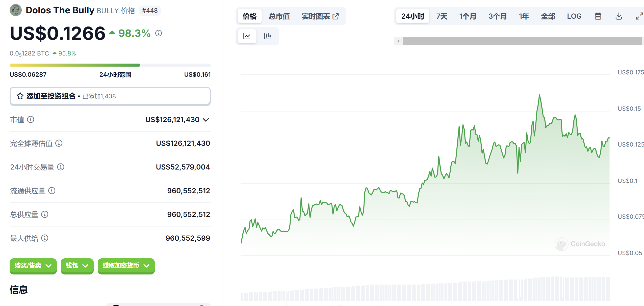Viewport: 644px width, 306px height.
Task: Select the 1年 time range
Action: [x=524, y=16]
